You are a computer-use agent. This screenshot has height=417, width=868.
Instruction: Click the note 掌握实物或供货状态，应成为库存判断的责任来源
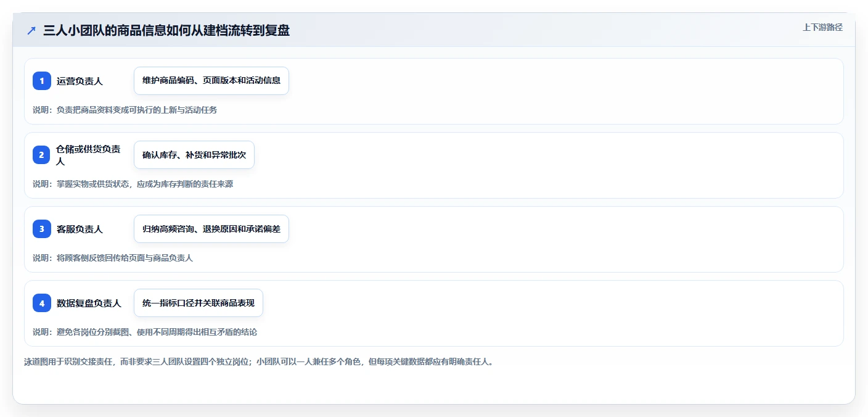133,184
